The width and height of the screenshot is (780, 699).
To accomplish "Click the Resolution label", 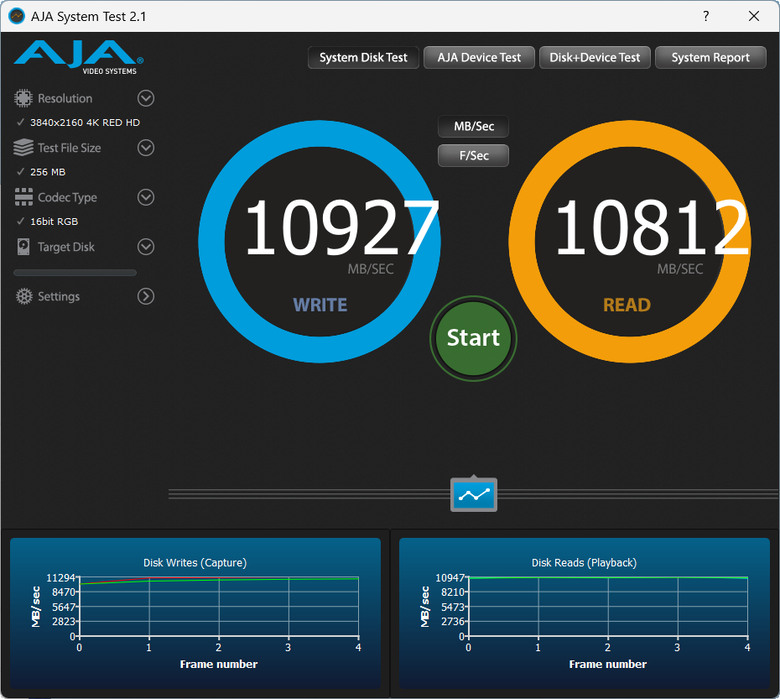I will 65,99.
